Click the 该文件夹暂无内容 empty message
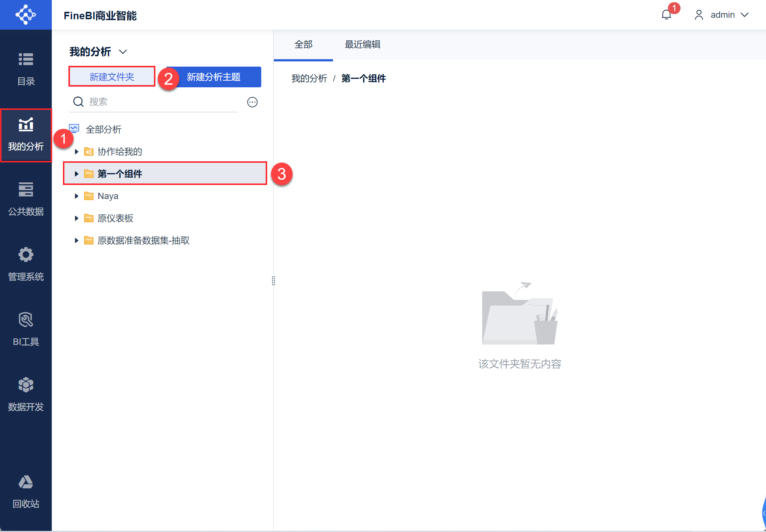766x532 pixels. (x=520, y=364)
